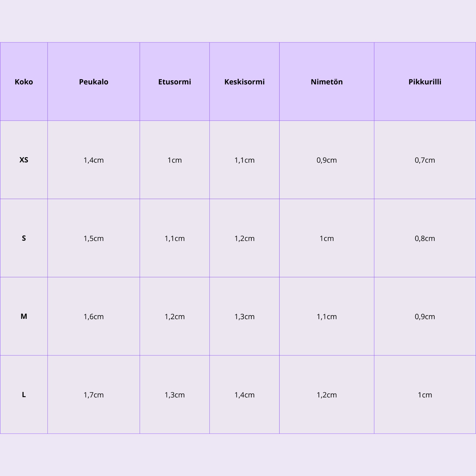Select the L size row label
The image size is (476, 476).
[x=24, y=395]
